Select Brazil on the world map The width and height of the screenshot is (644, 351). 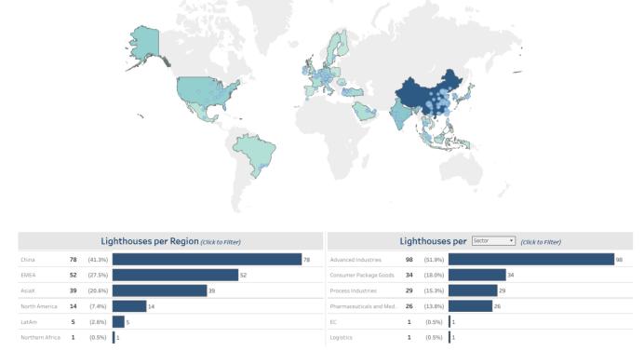pos(255,152)
